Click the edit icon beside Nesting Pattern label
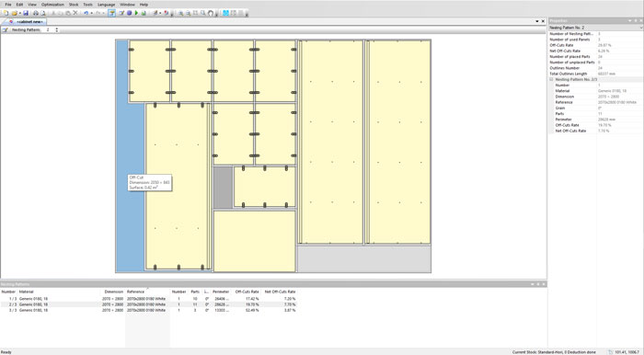 click(5, 30)
